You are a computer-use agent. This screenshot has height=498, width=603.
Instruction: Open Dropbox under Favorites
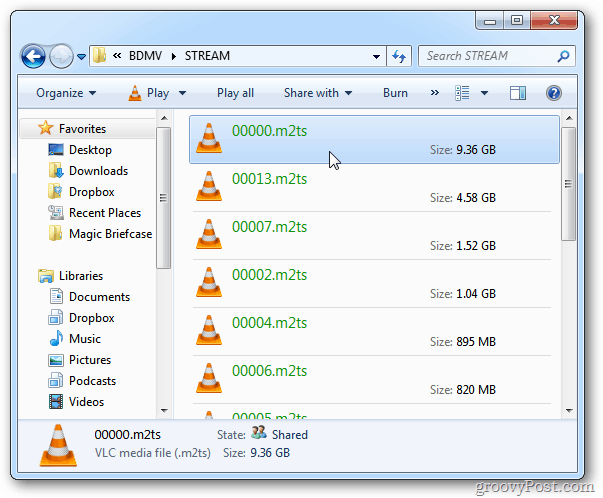pyautogui.click(x=92, y=192)
